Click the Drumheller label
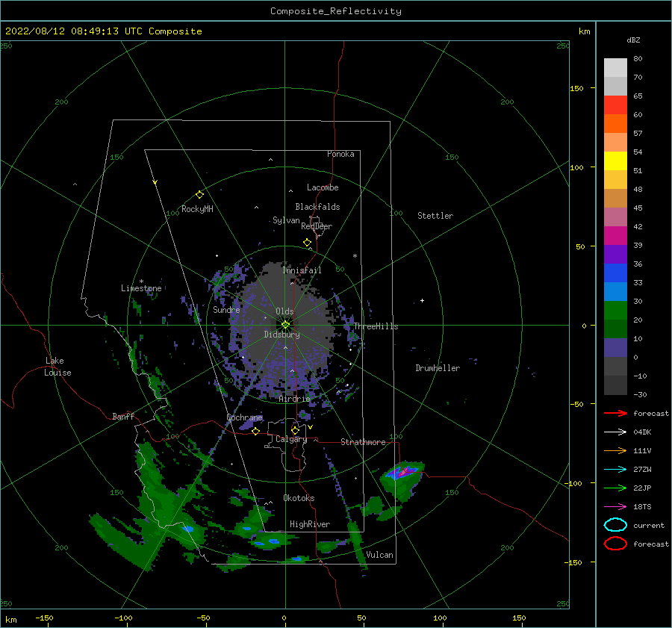 [438, 368]
